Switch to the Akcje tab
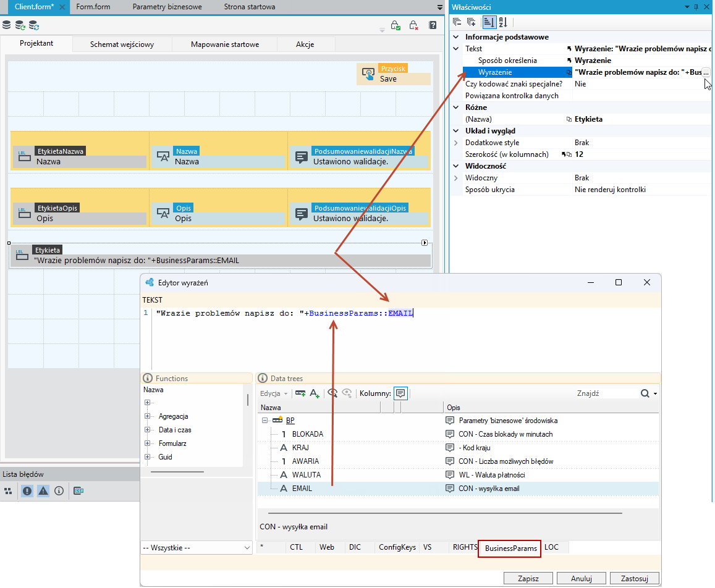The height and width of the screenshot is (588, 715). (305, 44)
